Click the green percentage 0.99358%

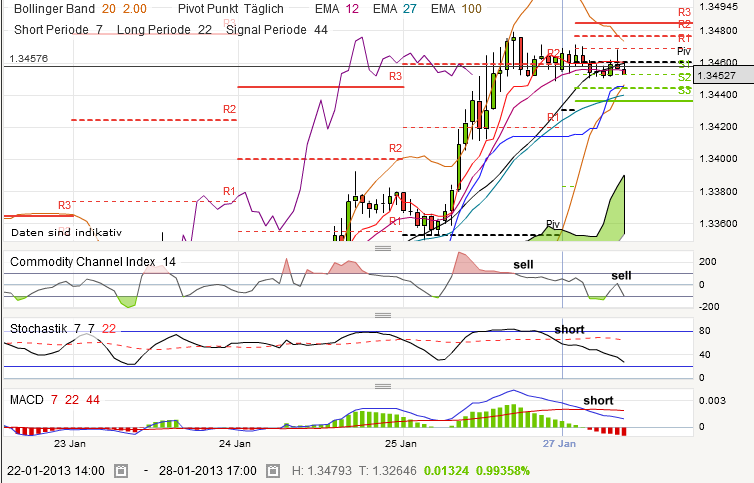coord(503,470)
